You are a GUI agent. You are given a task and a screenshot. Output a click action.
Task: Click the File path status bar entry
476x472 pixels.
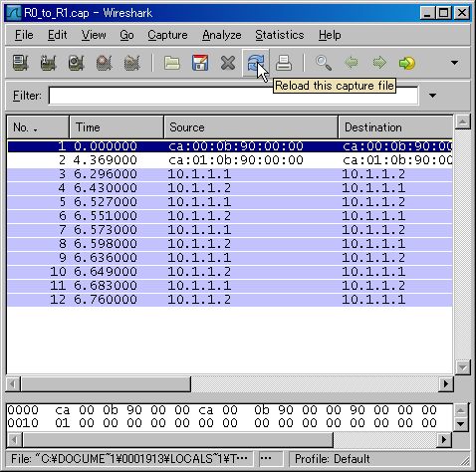click(129, 459)
